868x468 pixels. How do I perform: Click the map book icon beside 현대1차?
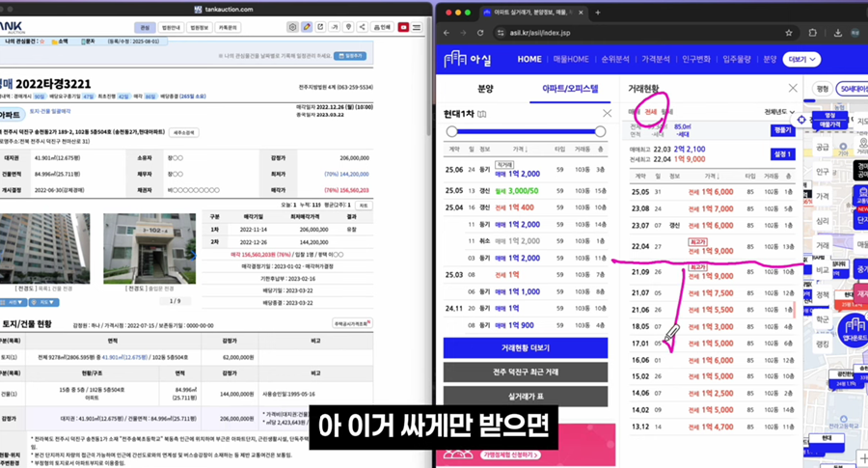tap(482, 114)
